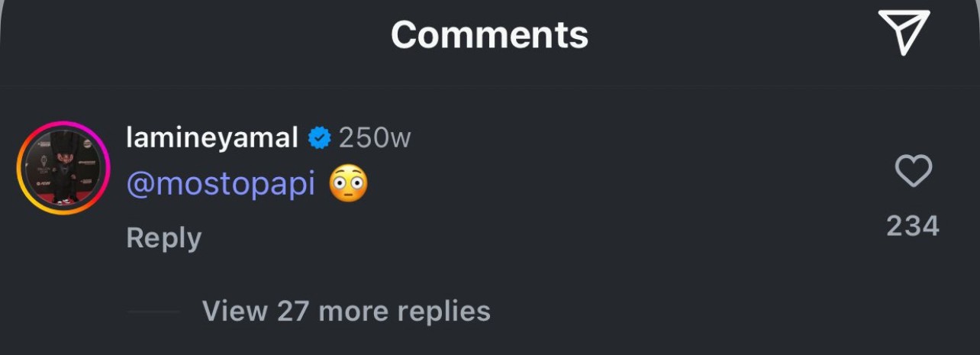This screenshot has height=355, width=980.
Task: Select the flushed face emoji
Action: [x=349, y=184]
